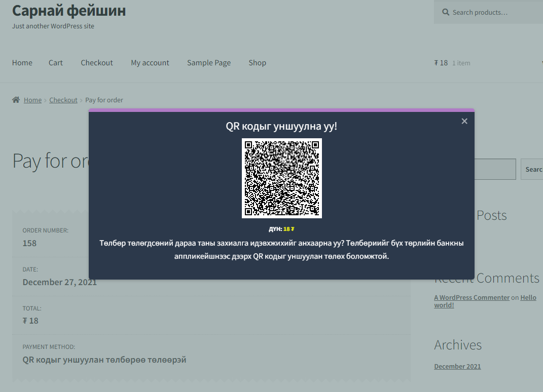Image resolution: width=543 pixels, height=392 pixels.
Task: Click the home icon in breadcrumb
Action: click(16, 100)
